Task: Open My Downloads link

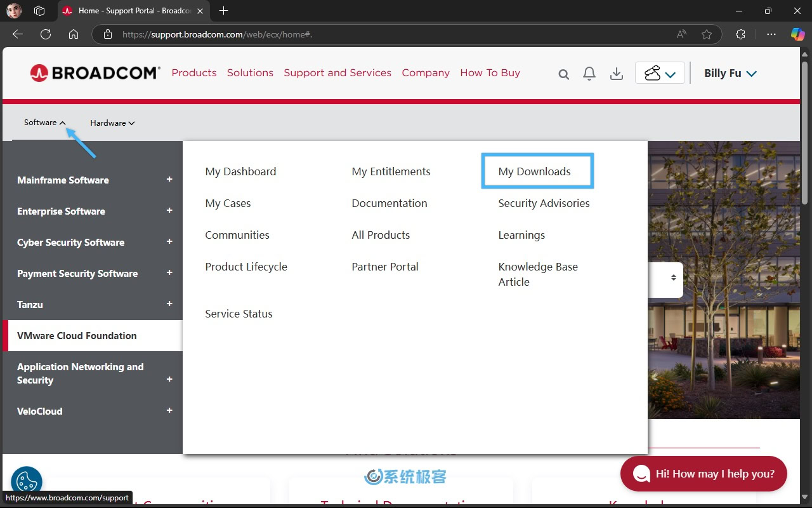Action: click(535, 171)
